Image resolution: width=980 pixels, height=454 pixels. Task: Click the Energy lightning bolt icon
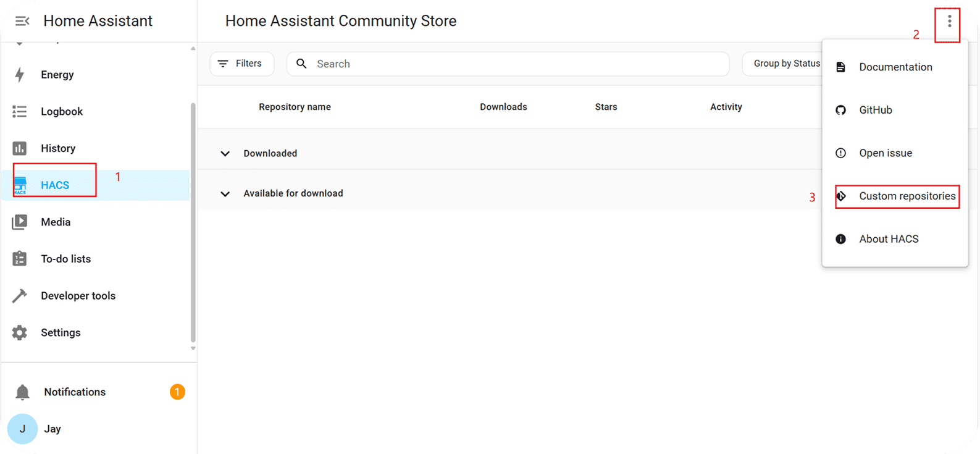pyautogui.click(x=20, y=75)
